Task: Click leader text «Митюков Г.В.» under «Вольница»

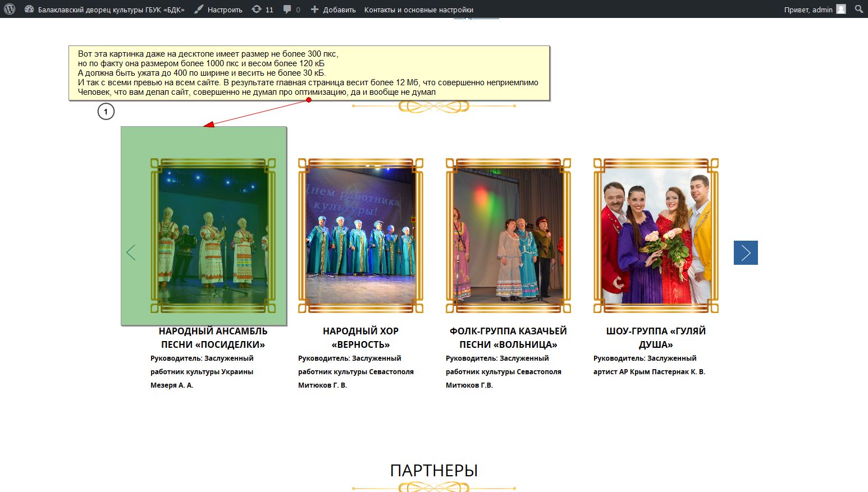Action: pyautogui.click(x=469, y=385)
